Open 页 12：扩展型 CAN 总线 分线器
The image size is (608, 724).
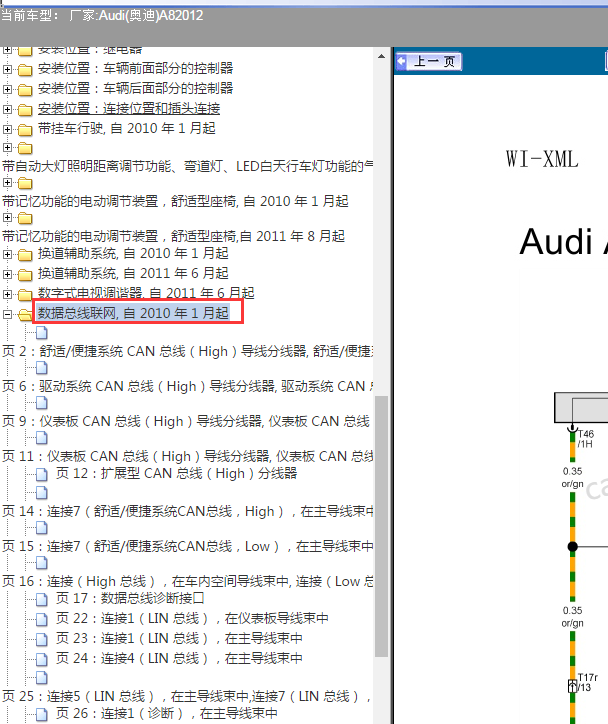pyautogui.click(x=176, y=474)
